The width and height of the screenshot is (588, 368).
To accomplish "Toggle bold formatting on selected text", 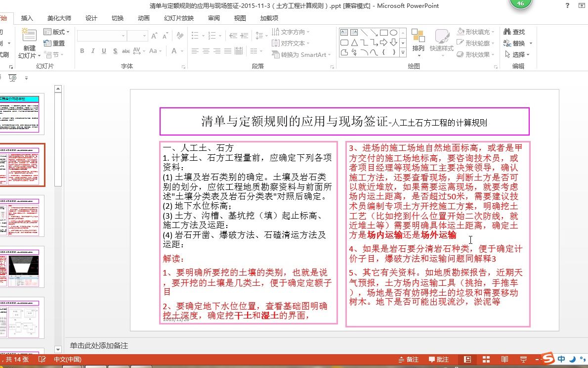I will coord(83,51).
